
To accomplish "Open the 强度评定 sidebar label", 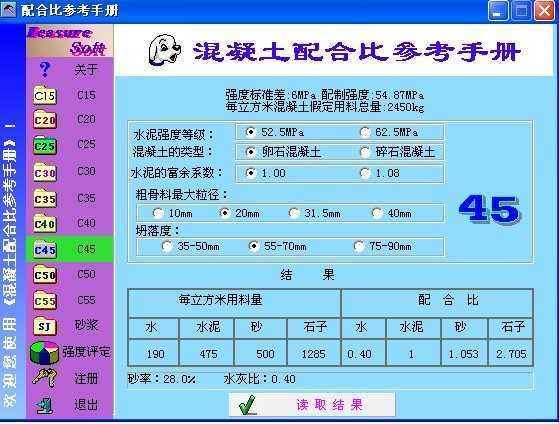I will (86, 352).
